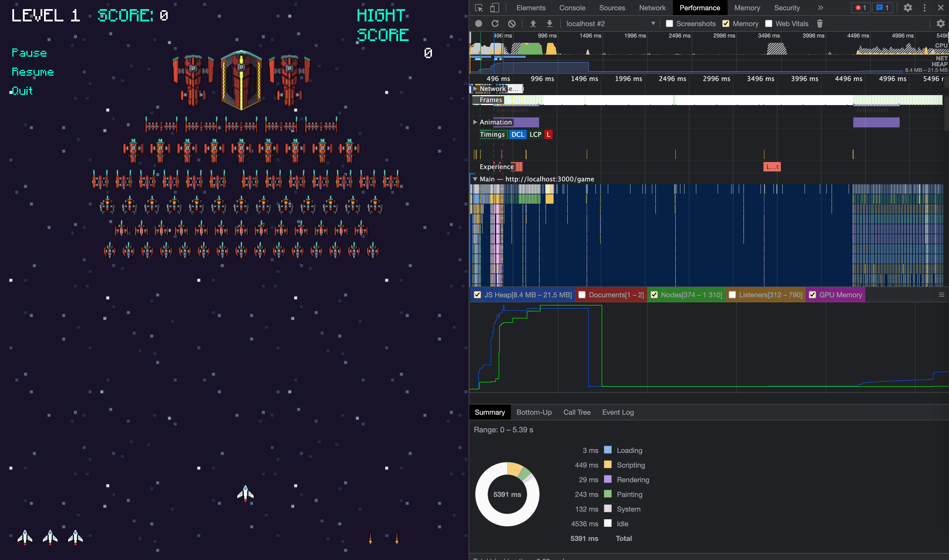Toggle the device toolbar icon
This screenshot has height=560, width=949.
[x=494, y=8]
